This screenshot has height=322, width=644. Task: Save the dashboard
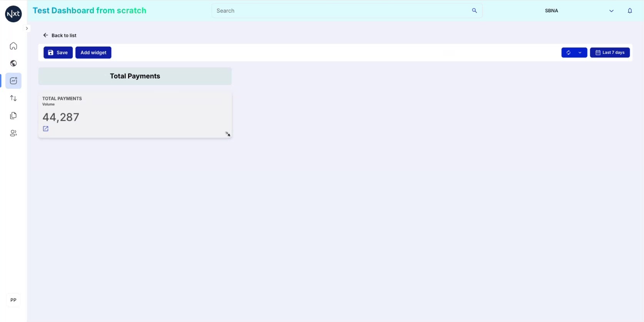58,53
